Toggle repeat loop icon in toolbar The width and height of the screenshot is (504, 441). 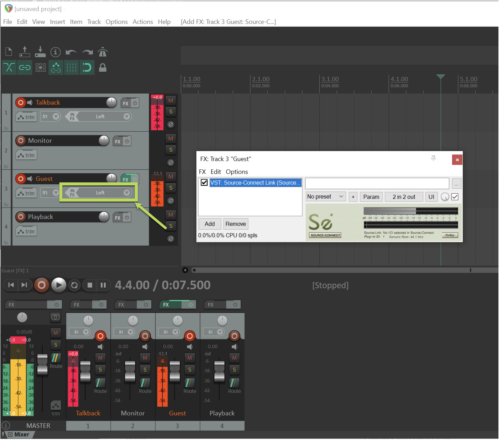click(87, 67)
